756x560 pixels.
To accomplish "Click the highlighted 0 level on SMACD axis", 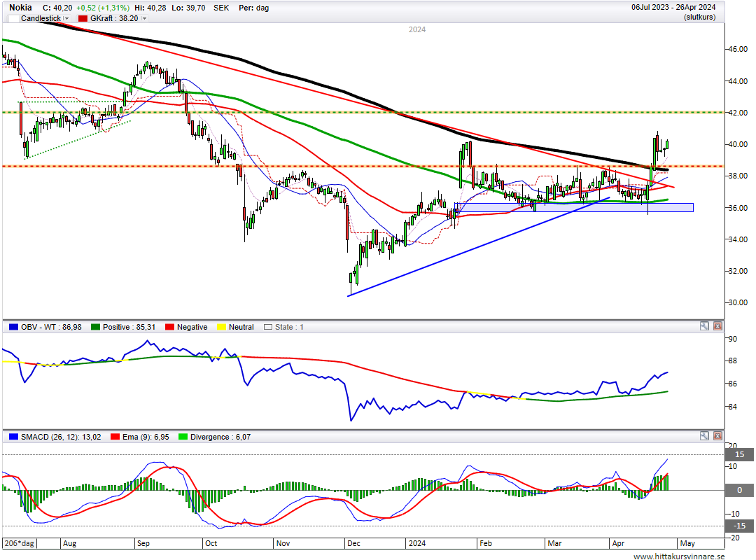I will click(x=739, y=490).
